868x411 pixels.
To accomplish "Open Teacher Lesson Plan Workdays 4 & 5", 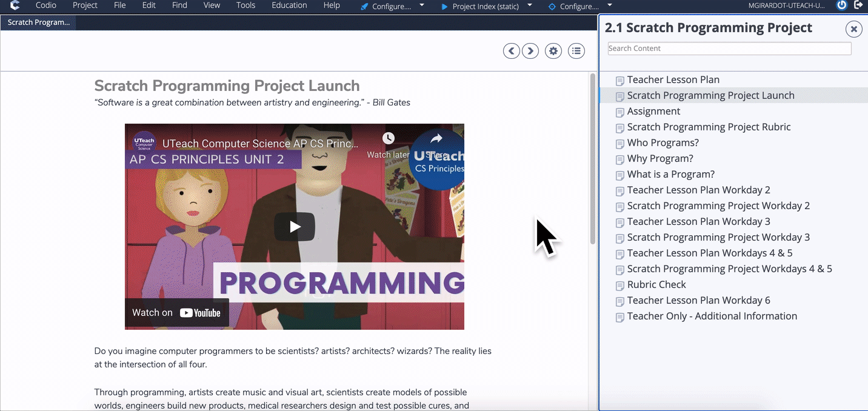I will (x=710, y=253).
